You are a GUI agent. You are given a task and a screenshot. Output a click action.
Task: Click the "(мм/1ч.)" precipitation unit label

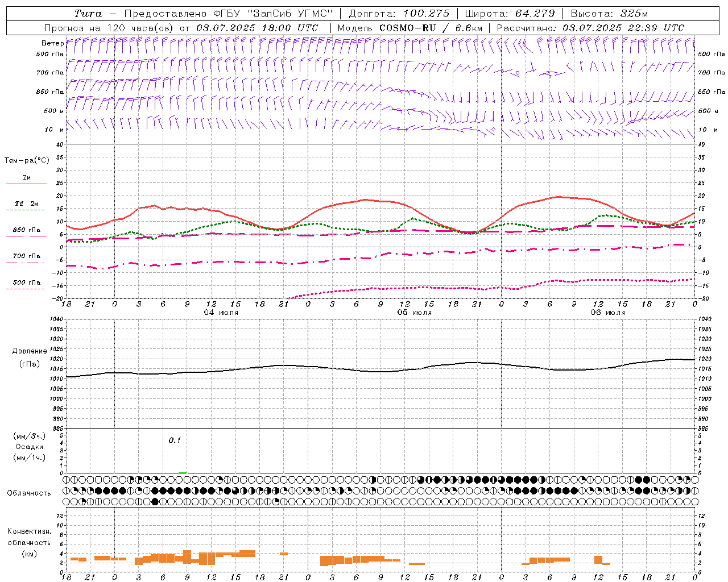pyautogui.click(x=30, y=458)
